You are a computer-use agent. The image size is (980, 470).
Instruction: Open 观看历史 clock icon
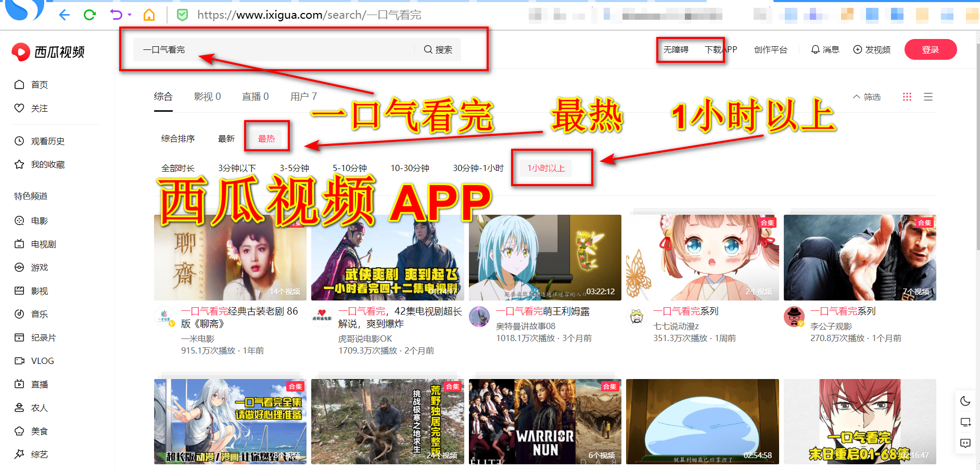19,141
